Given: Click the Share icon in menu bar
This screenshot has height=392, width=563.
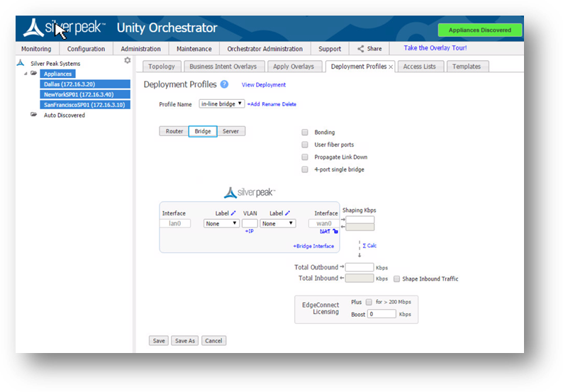Looking at the screenshot, I should click(361, 49).
